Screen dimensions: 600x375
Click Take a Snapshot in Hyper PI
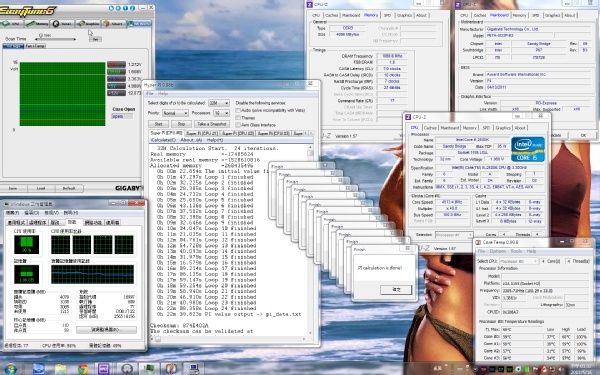pos(211,124)
